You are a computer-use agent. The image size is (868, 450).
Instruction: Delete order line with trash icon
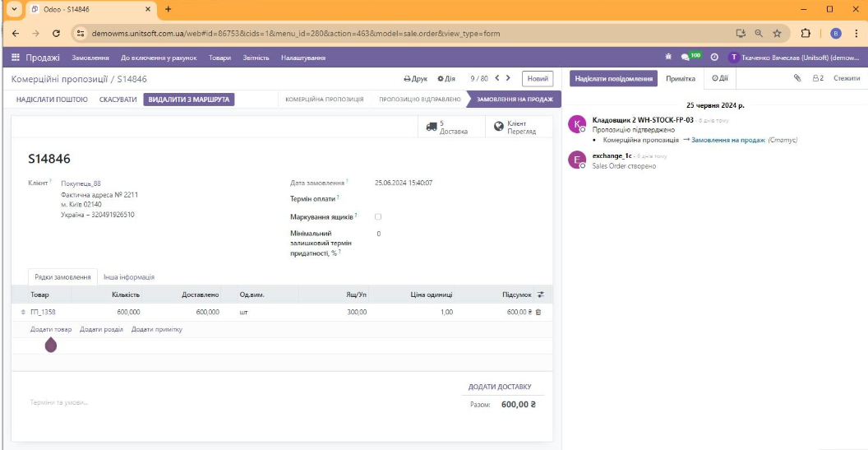tap(538, 313)
